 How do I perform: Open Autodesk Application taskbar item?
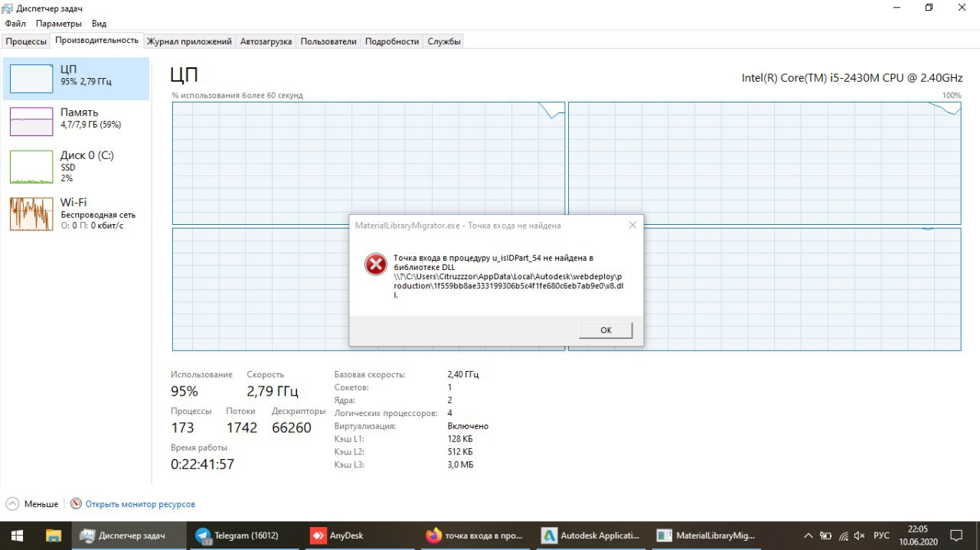click(x=591, y=535)
